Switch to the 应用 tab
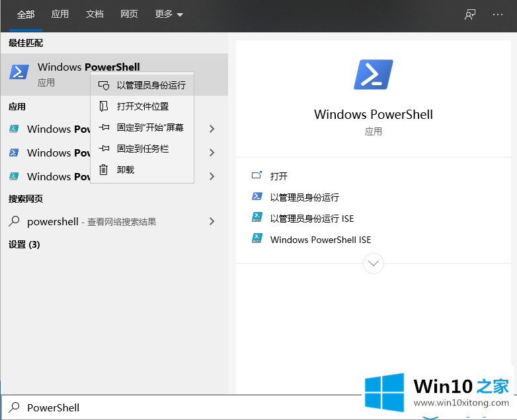Screen dimensions: 517x420 pos(60,14)
